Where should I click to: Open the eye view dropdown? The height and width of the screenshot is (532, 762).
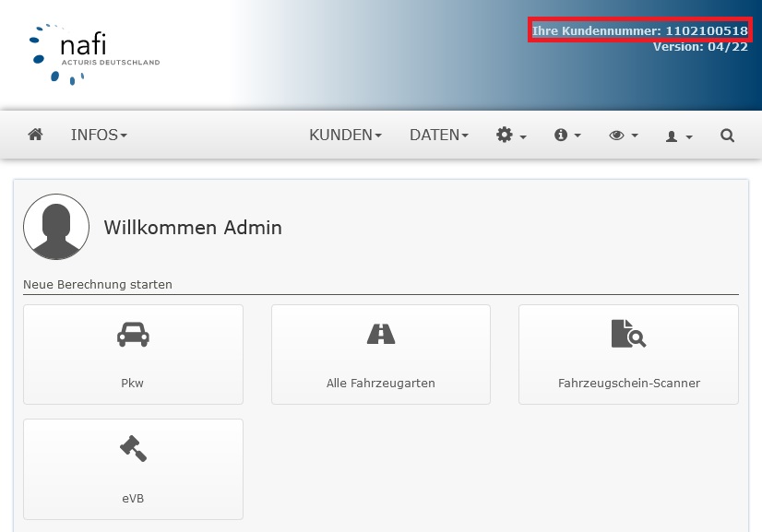coord(624,135)
